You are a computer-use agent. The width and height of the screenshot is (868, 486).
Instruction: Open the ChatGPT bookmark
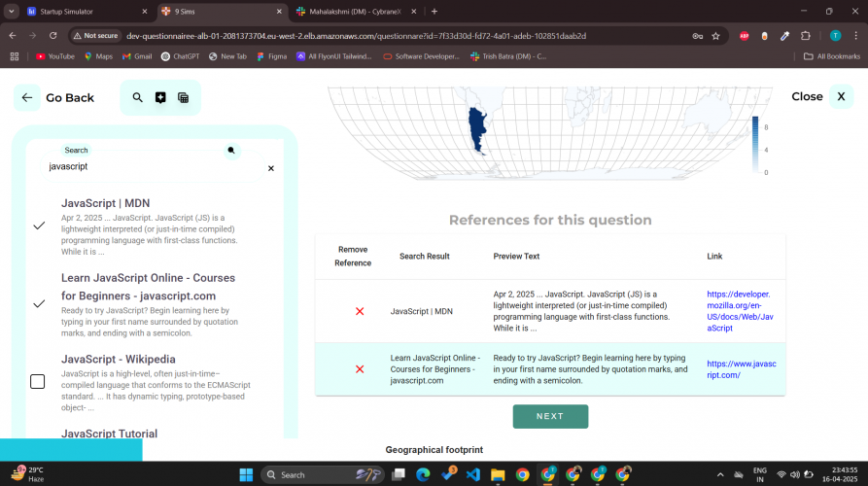pyautogui.click(x=181, y=56)
